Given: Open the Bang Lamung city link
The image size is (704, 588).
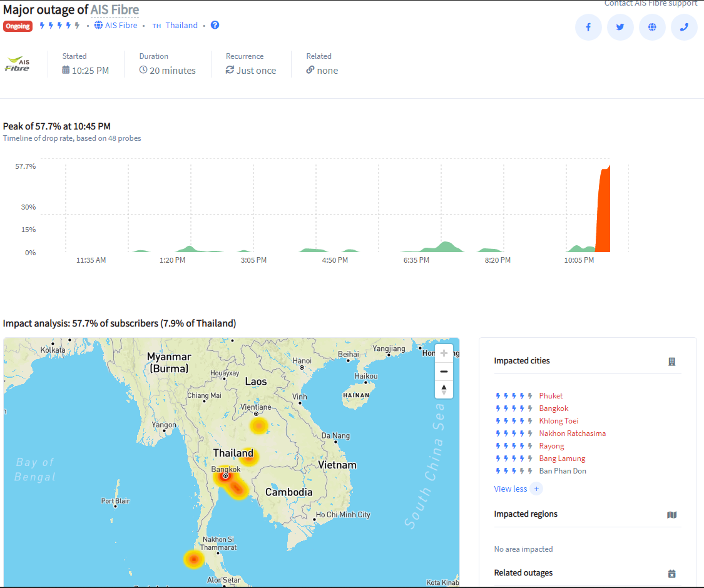Looking at the screenshot, I should point(562,459).
